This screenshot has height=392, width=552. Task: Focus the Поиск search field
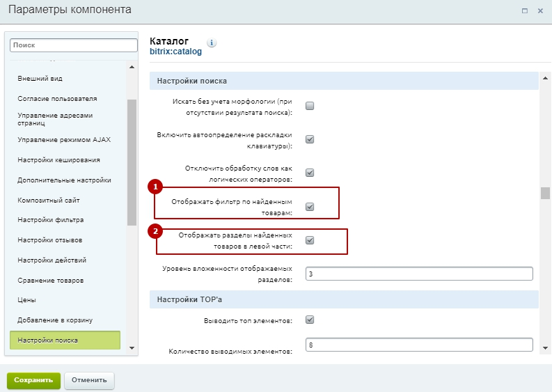74,45
